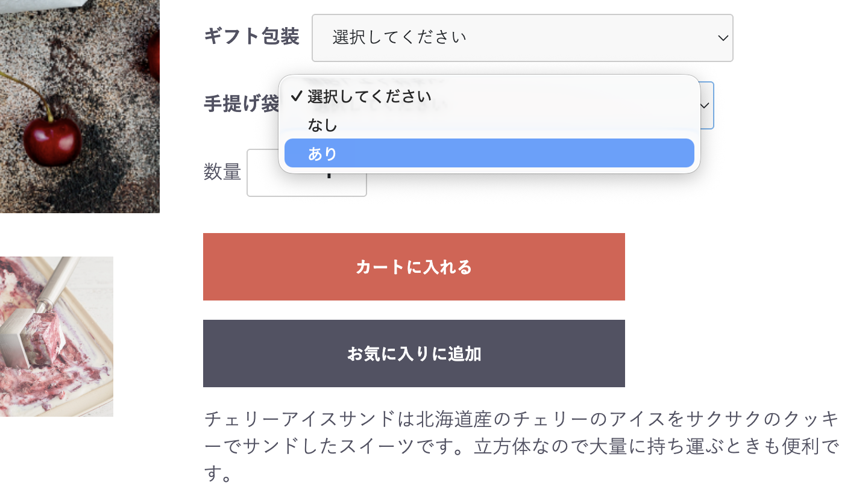The width and height of the screenshot is (868, 489).
Task: Open the ギフト包装 dropdown
Action: tap(522, 38)
